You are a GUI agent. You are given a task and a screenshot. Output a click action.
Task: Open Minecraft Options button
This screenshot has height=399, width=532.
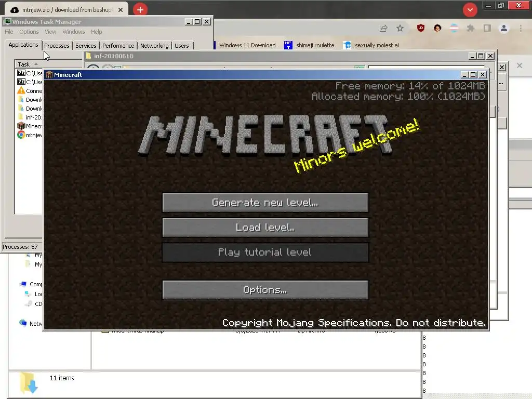265,290
